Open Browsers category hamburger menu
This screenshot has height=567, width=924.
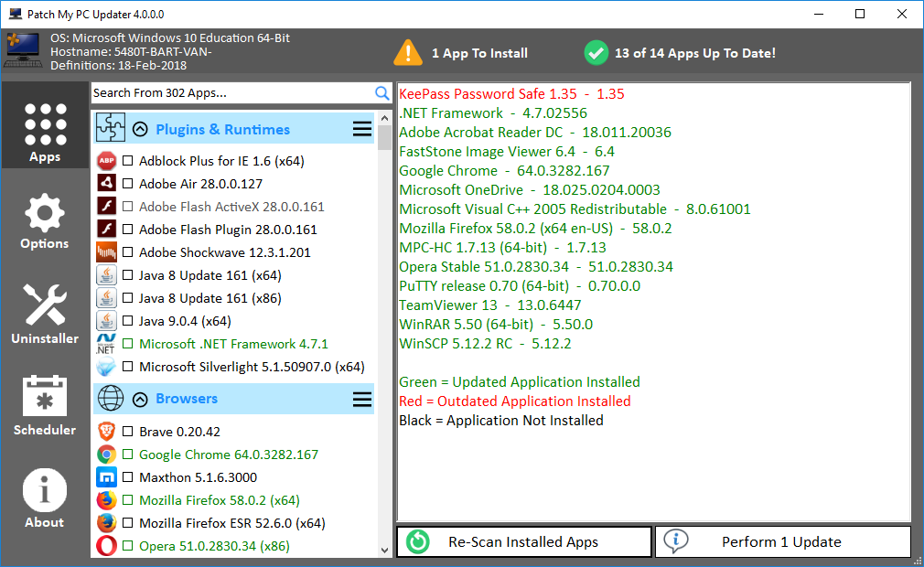tap(361, 400)
